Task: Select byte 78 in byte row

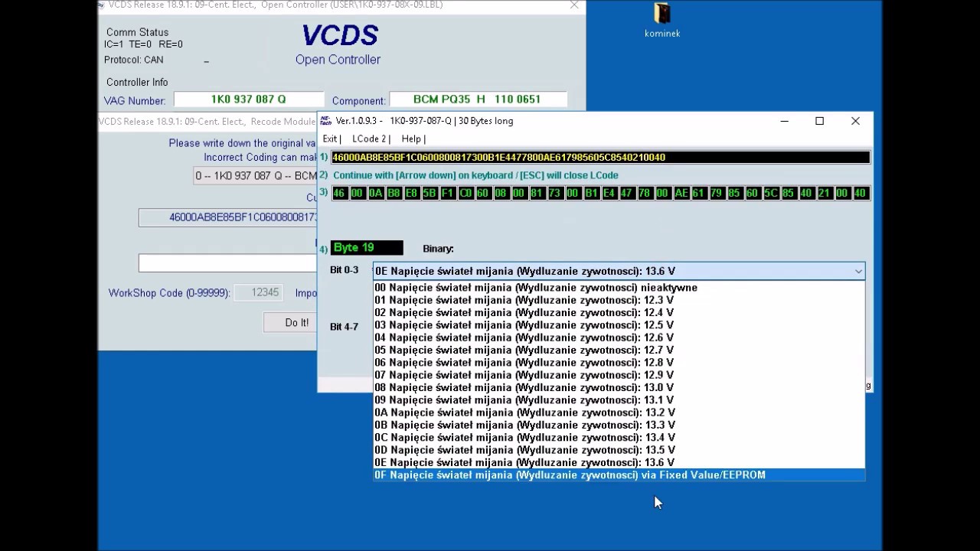Action: (645, 194)
